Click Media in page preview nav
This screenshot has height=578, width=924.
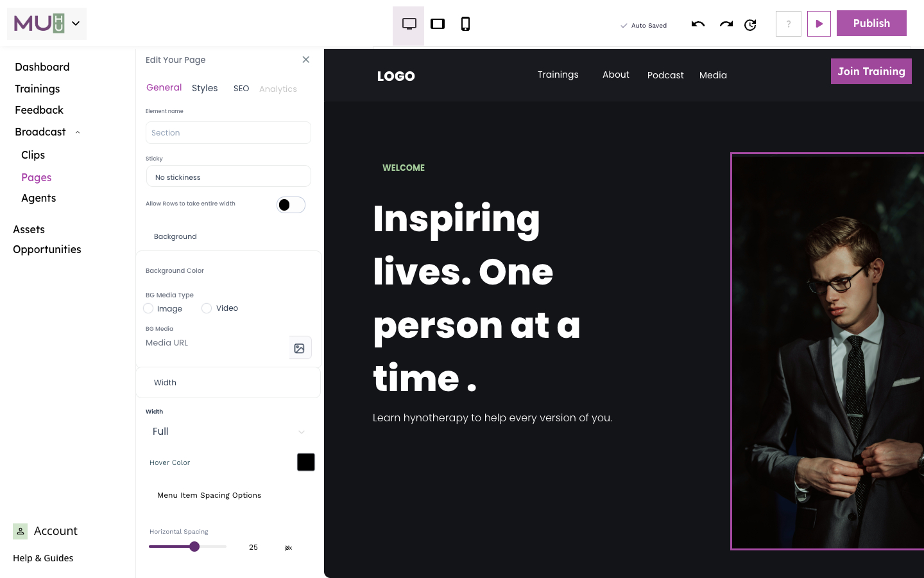tap(713, 75)
